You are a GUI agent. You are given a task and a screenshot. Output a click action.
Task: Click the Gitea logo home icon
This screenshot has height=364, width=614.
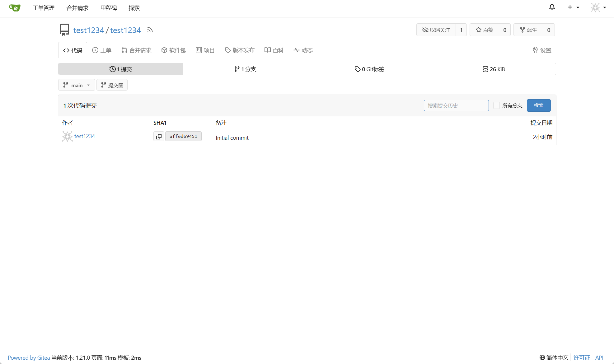pos(15,8)
